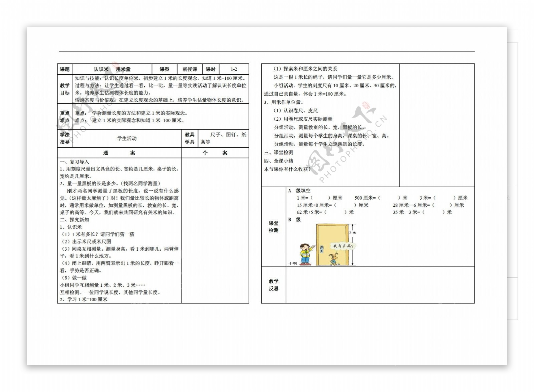Click the blank in '3米=（ ）厘米'
Image resolution: width=534 pixels, height=392 pixels.
pyautogui.click(x=445, y=198)
